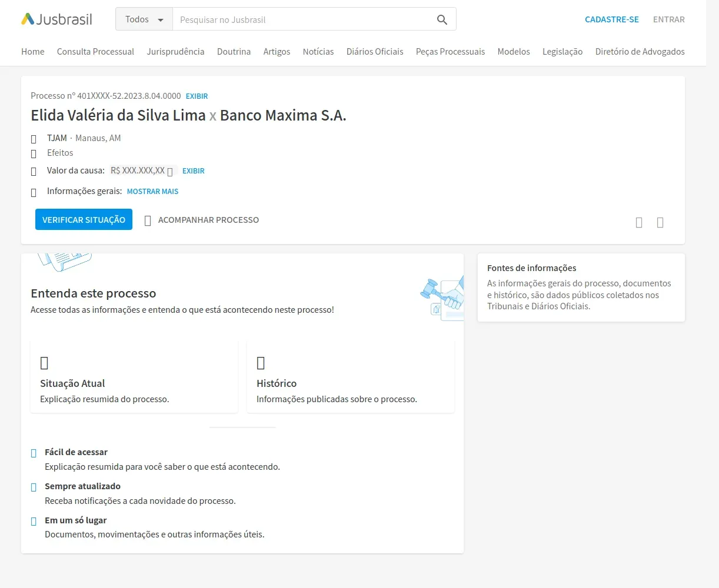719x588 pixels.
Task: Click the Fácil de acessar text
Action: click(x=76, y=452)
